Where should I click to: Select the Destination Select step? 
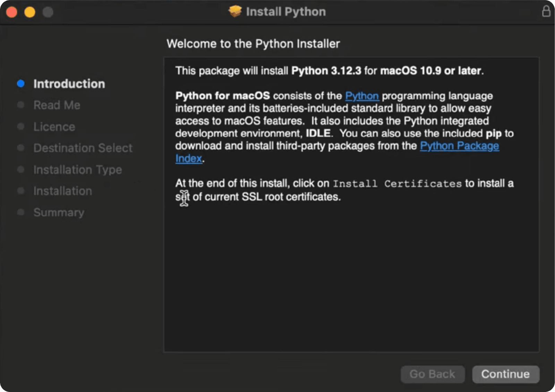pos(83,148)
